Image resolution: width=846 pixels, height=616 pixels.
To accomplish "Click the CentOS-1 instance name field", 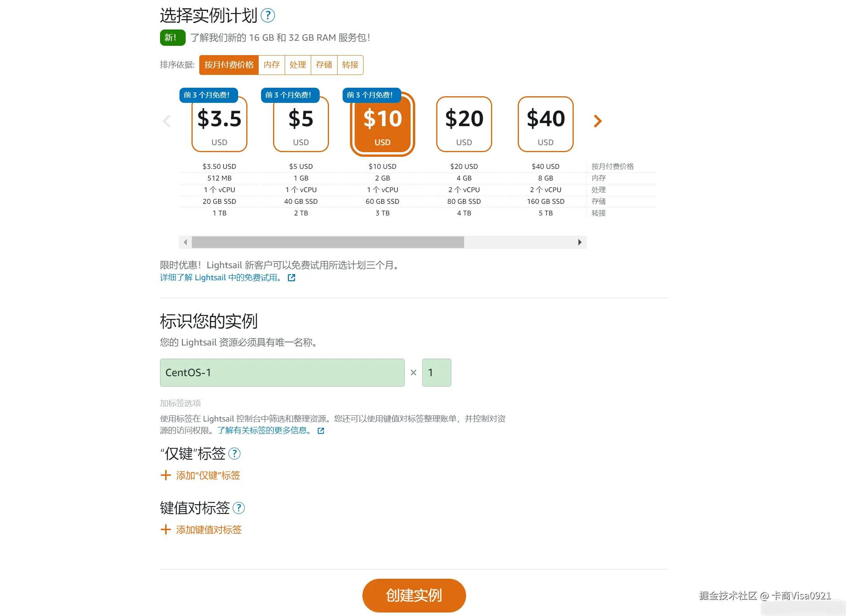I will (282, 373).
